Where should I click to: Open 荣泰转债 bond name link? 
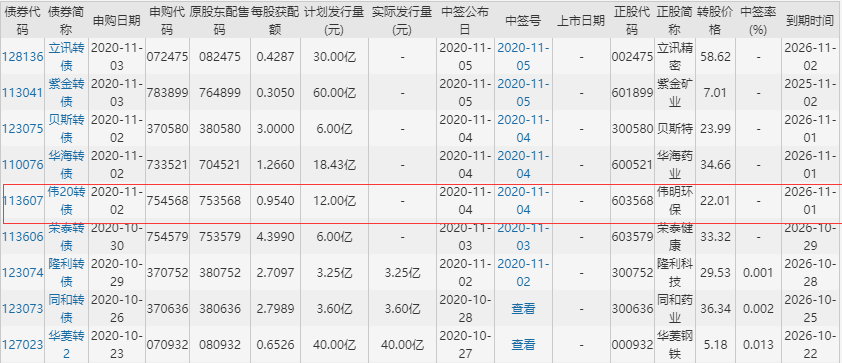coord(66,236)
